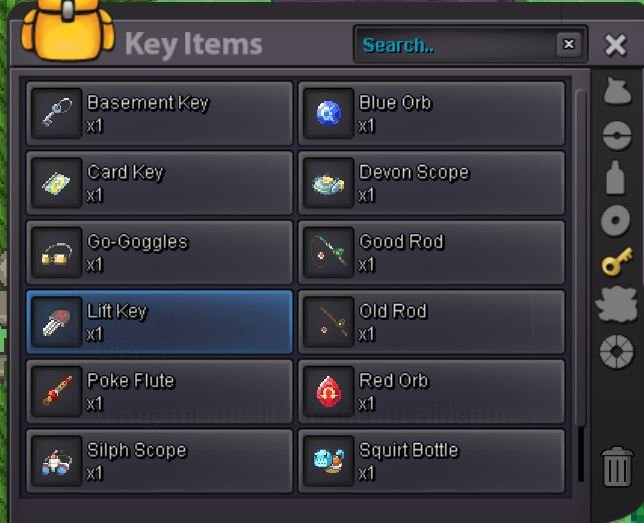Pick the Devon Scope item
This screenshot has width=644, height=523.
point(431,183)
